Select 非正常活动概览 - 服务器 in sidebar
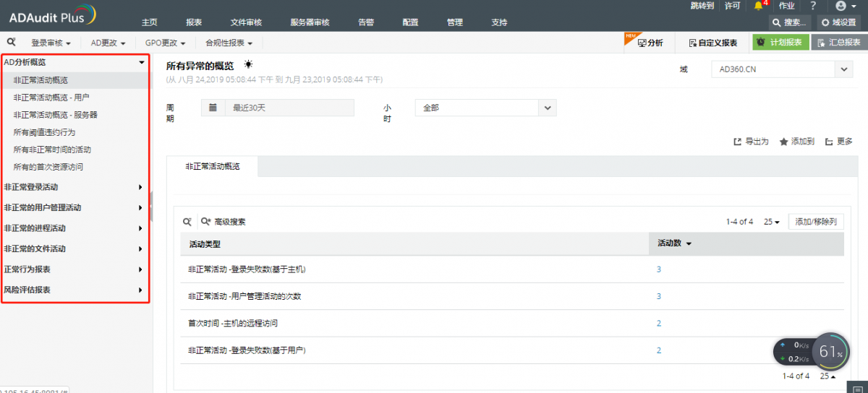The image size is (868, 393). pos(55,114)
